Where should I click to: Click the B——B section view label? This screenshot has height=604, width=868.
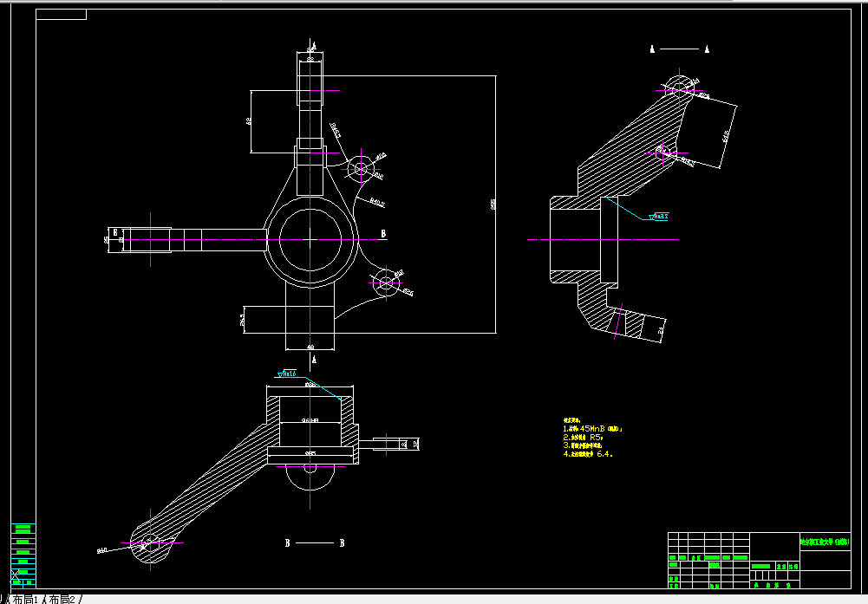[315, 543]
